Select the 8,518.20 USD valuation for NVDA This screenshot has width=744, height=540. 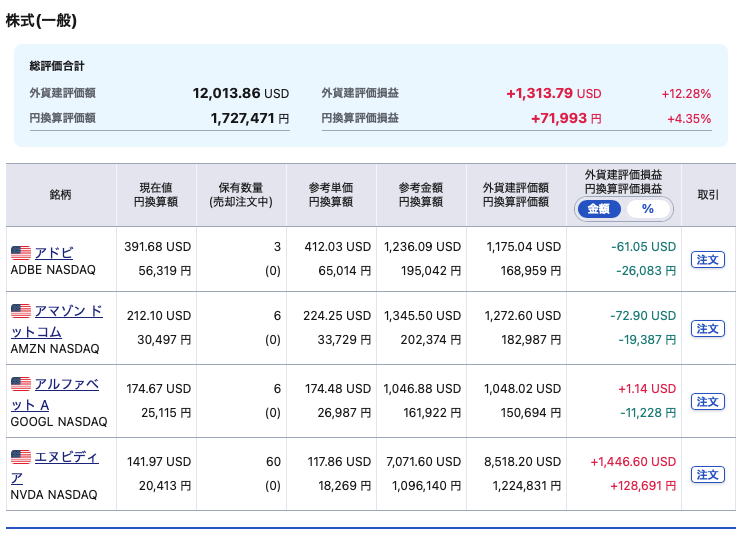[x=522, y=462]
